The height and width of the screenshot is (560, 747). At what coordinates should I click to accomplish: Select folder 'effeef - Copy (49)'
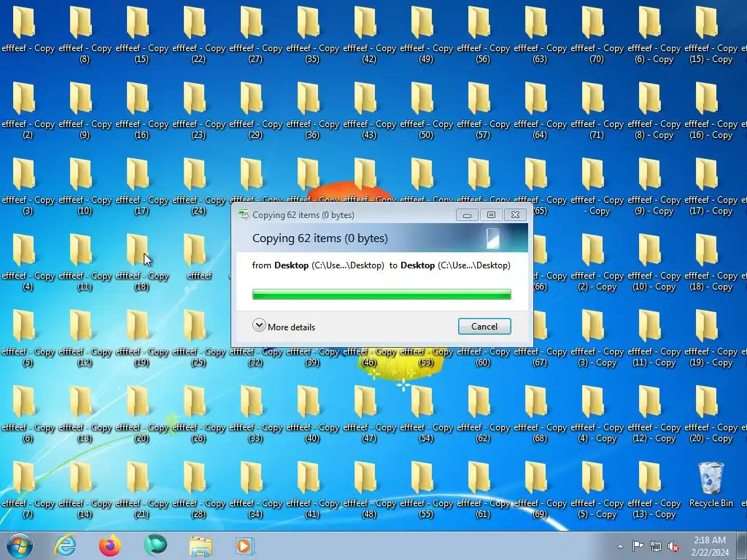click(x=426, y=35)
